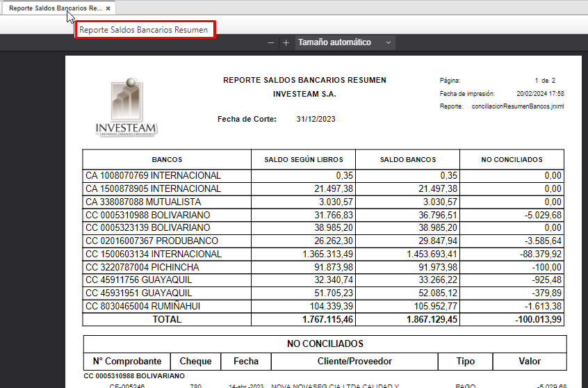The image size is (588, 388).
Task: Click the Fecha de Corte date 31/12/2023
Action: tap(316, 120)
